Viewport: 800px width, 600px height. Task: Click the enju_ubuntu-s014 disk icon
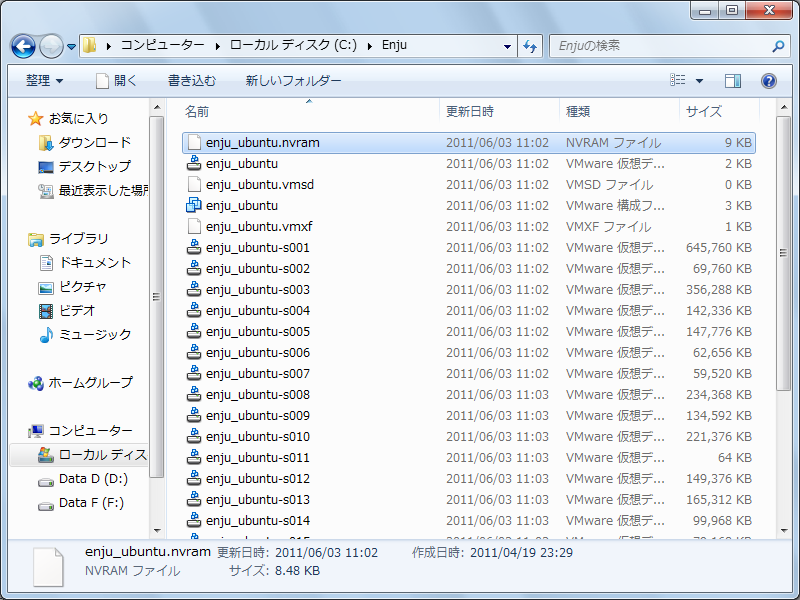194,520
